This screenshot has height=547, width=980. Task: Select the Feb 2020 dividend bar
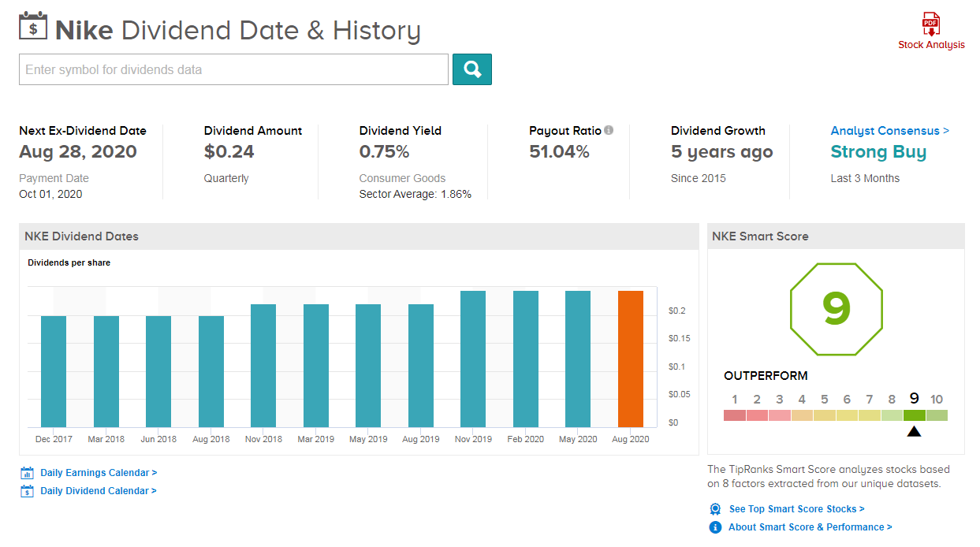tap(526, 359)
